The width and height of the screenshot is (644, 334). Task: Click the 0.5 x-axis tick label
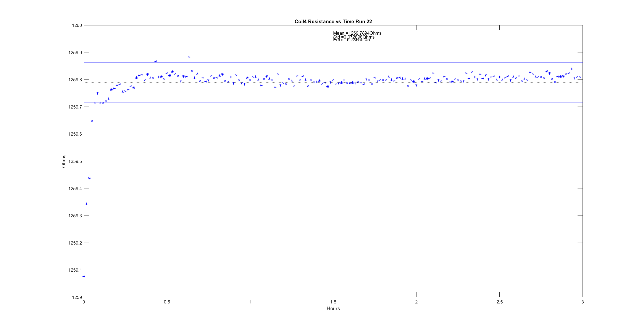[x=167, y=302]
